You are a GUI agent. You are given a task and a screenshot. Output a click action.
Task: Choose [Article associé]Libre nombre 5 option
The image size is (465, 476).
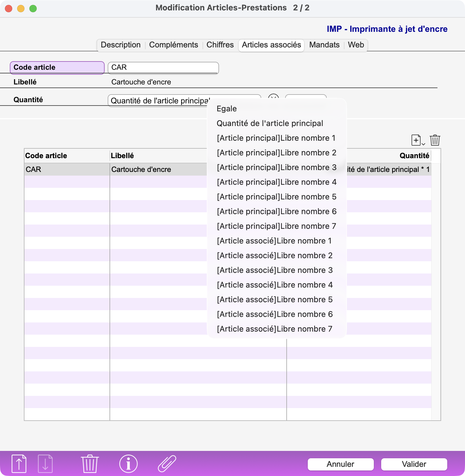click(274, 299)
